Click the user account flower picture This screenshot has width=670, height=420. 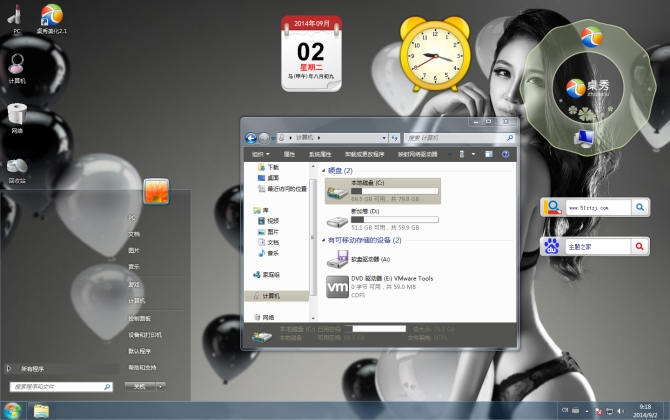pyautogui.click(x=156, y=191)
